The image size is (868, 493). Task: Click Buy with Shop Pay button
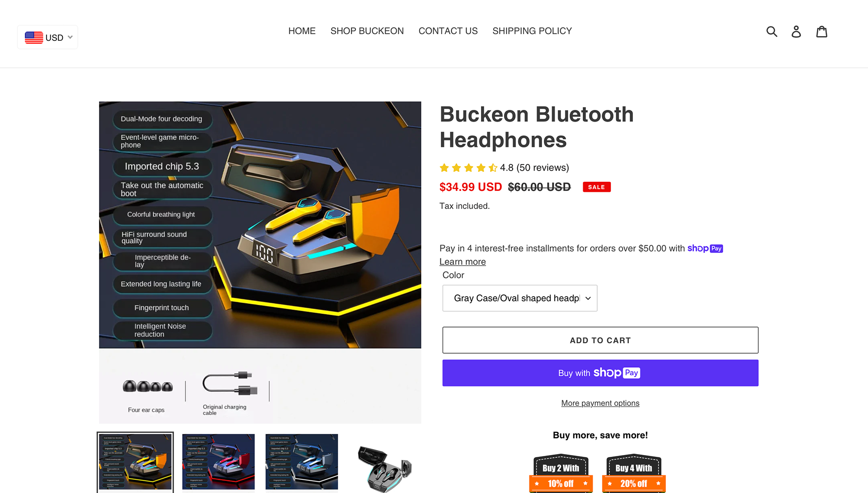(x=600, y=373)
